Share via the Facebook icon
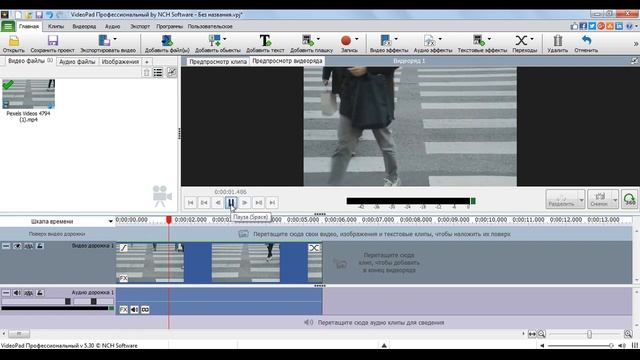The height and width of the screenshot is (360, 640). (583, 26)
